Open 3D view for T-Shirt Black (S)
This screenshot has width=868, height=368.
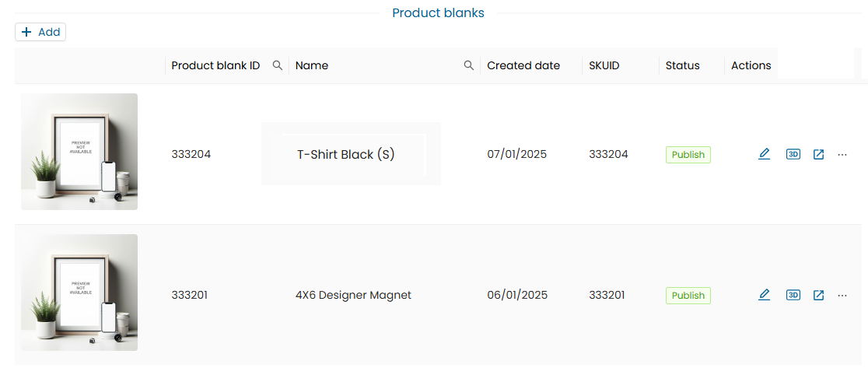pyautogui.click(x=793, y=154)
